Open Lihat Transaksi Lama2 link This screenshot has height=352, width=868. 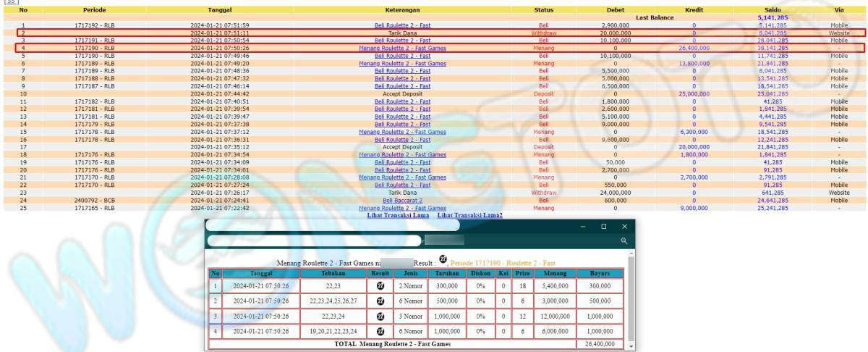[x=469, y=215]
